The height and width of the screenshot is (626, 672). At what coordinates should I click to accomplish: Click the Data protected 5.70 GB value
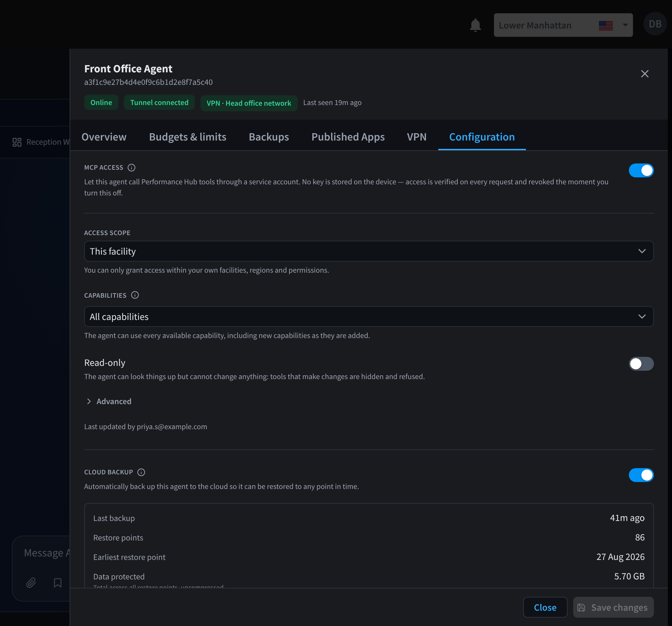click(629, 577)
